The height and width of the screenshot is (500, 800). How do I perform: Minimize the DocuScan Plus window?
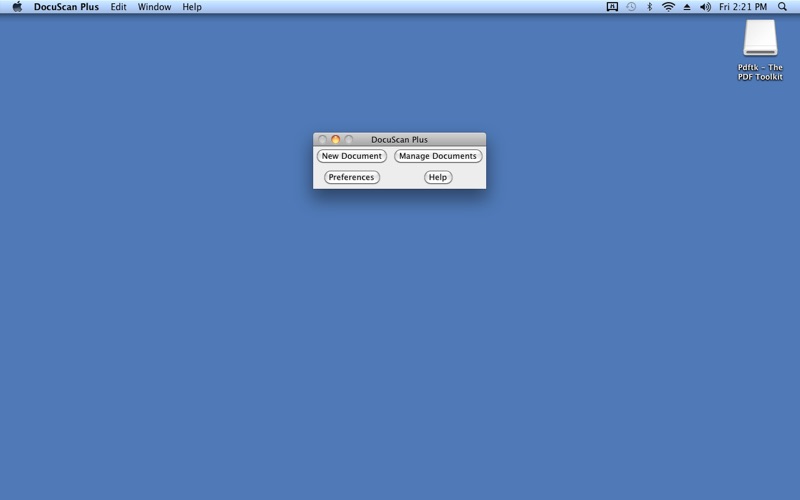[x=336, y=139]
